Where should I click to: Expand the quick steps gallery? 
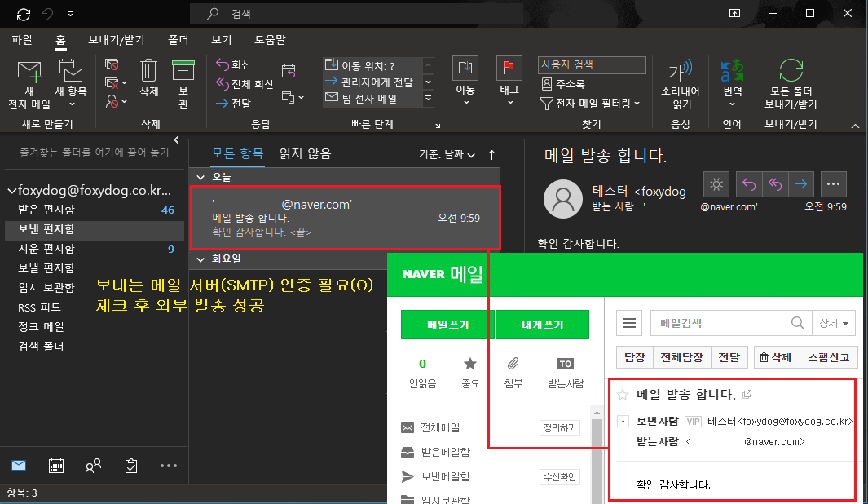[x=428, y=99]
